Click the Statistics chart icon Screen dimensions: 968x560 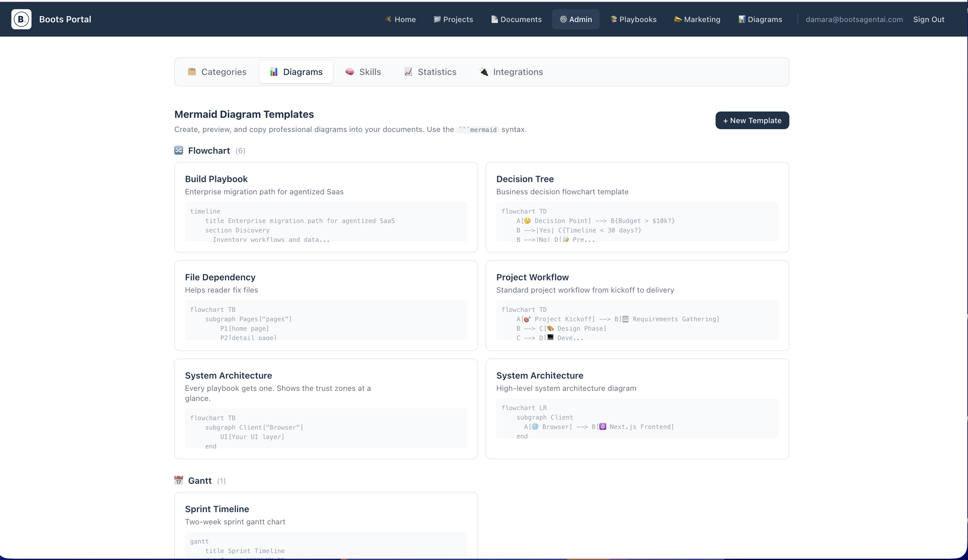[408, 72]
